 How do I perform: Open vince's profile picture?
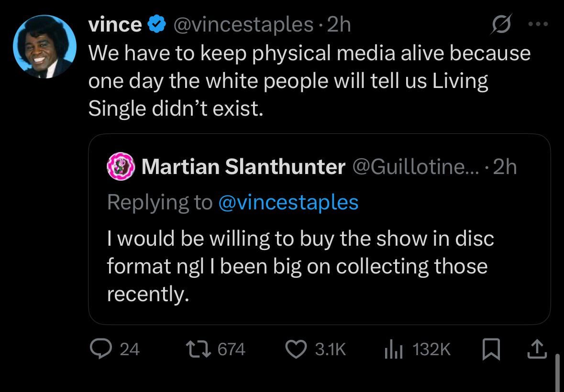pos(44,46)
